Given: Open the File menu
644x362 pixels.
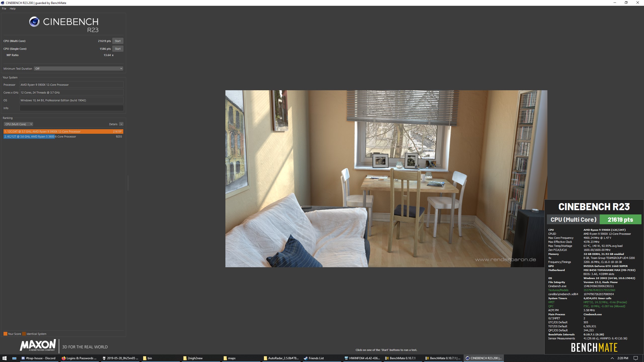Looking at the screenshot, I should point(4,9).
